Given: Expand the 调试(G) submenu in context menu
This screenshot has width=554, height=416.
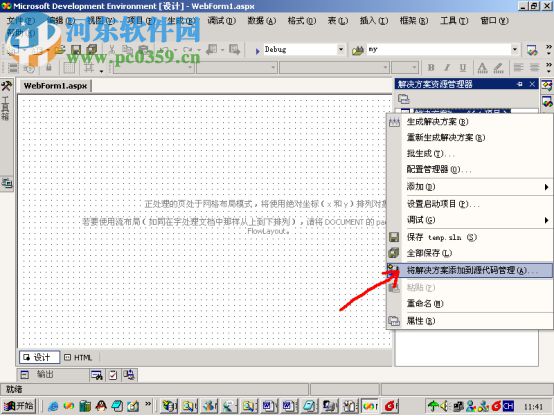Looking at the screenshot, I should (470, 220).
